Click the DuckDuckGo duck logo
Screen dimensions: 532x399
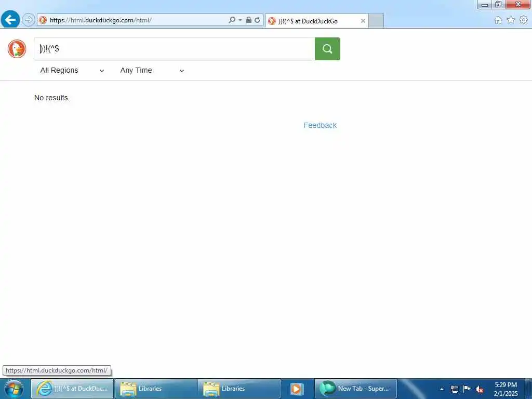[x=17, y=49]
